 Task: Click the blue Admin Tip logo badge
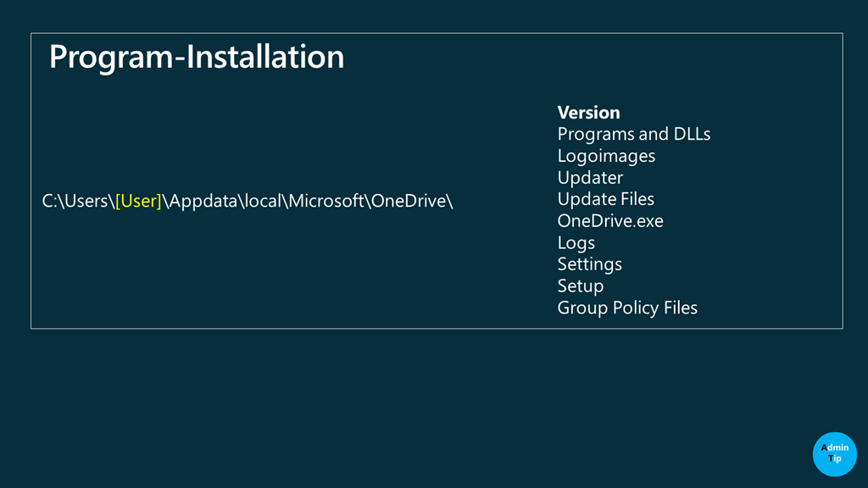tap(835, 453)
